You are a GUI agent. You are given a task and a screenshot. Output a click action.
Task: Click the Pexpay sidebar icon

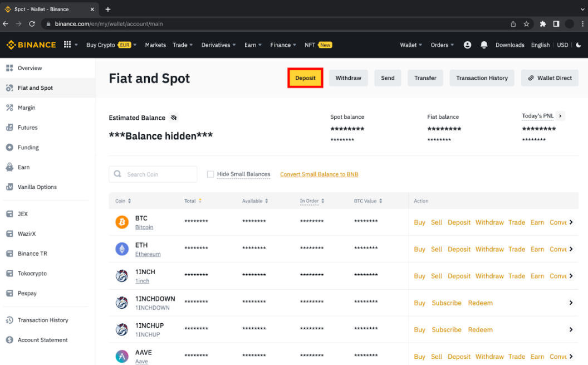(10, 293)
